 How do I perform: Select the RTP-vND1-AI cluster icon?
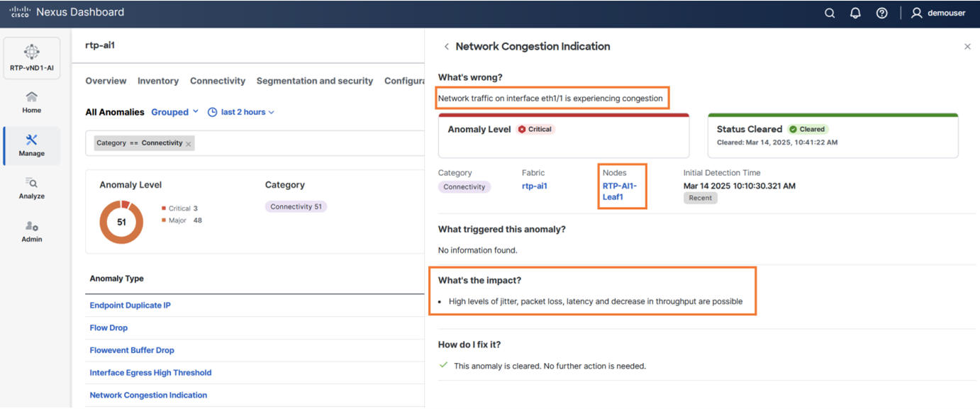point(31,57)
